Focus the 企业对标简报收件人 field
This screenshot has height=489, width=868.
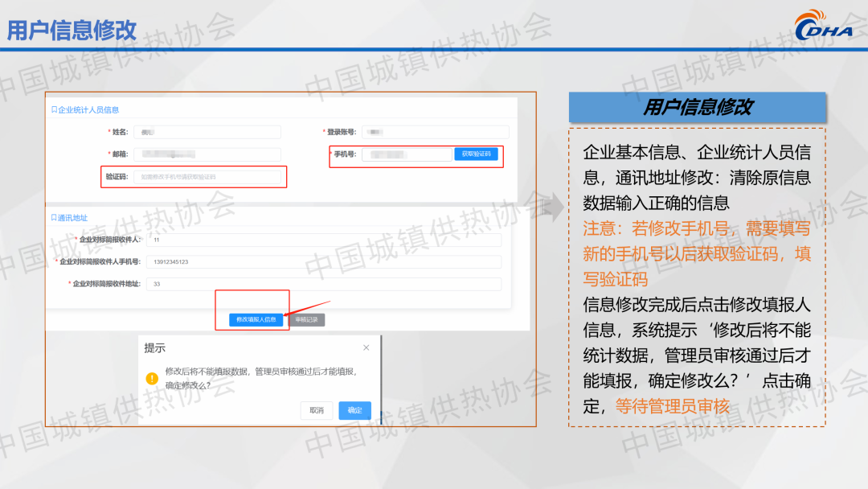[323, 240]
